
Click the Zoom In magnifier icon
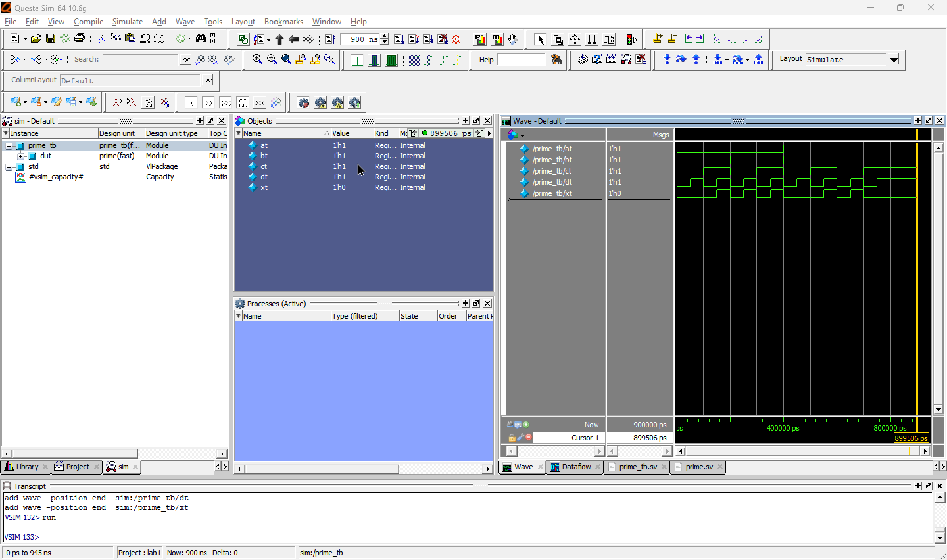point(257,59)
